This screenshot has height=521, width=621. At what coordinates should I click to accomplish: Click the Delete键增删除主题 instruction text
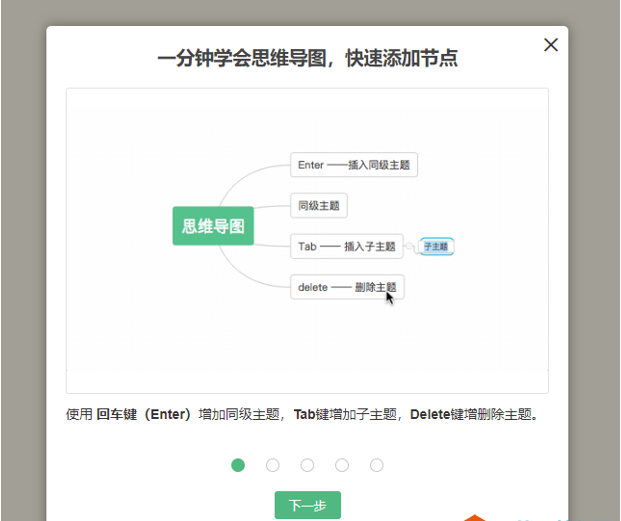click(471, 415)
